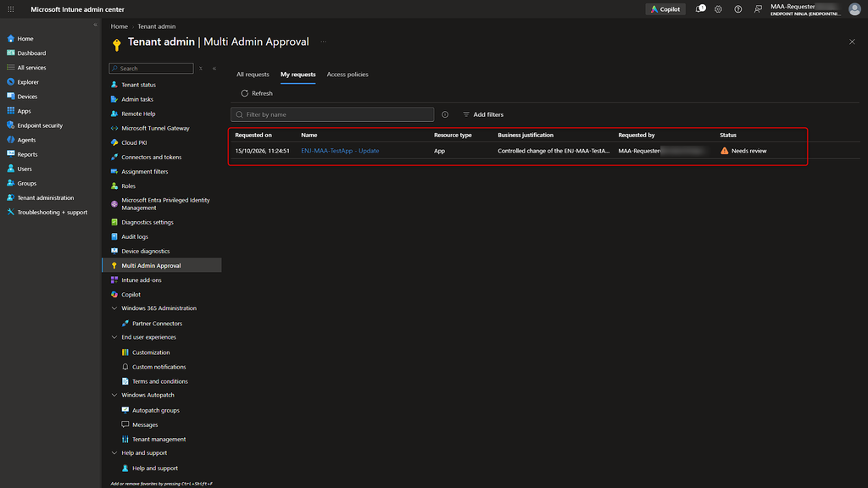Clear the tenant menu search with X

click(200, 68)
